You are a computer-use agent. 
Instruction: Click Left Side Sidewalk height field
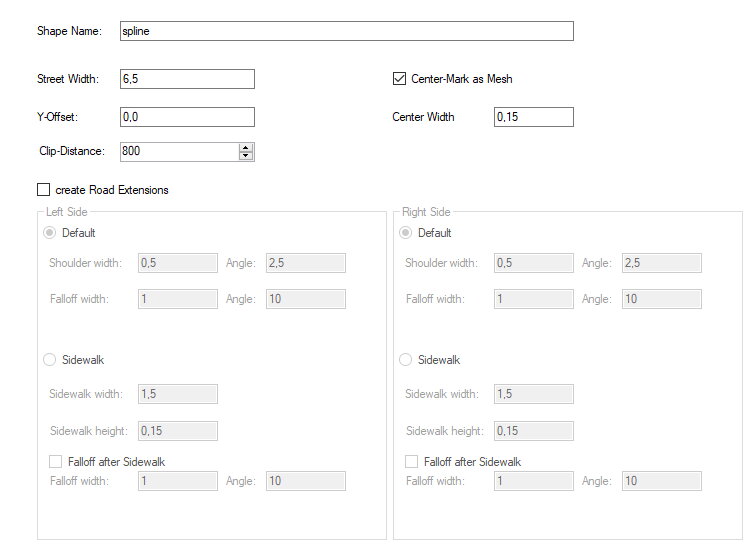pyautogui.click(x=177, y=431)
